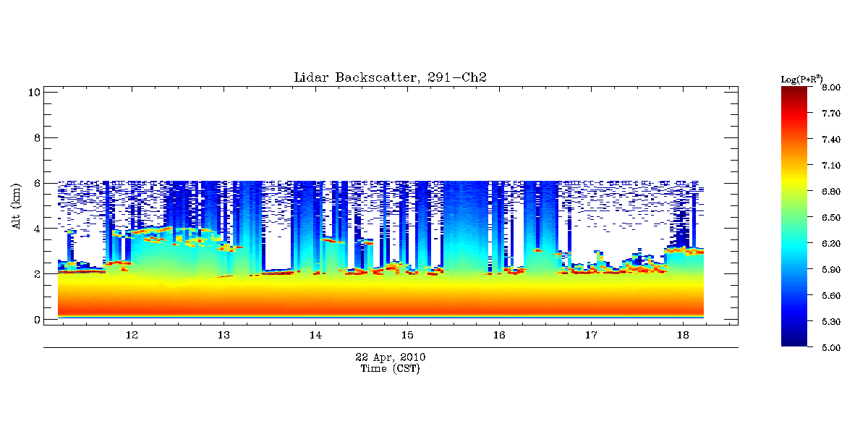Click the colorbar value '7.10'

[x=830, y=166]
